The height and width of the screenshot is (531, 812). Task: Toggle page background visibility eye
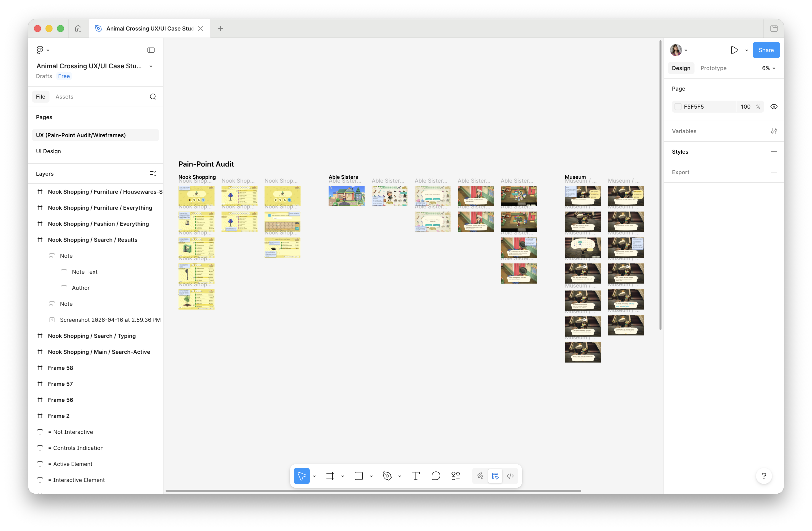tap(774, 107)
